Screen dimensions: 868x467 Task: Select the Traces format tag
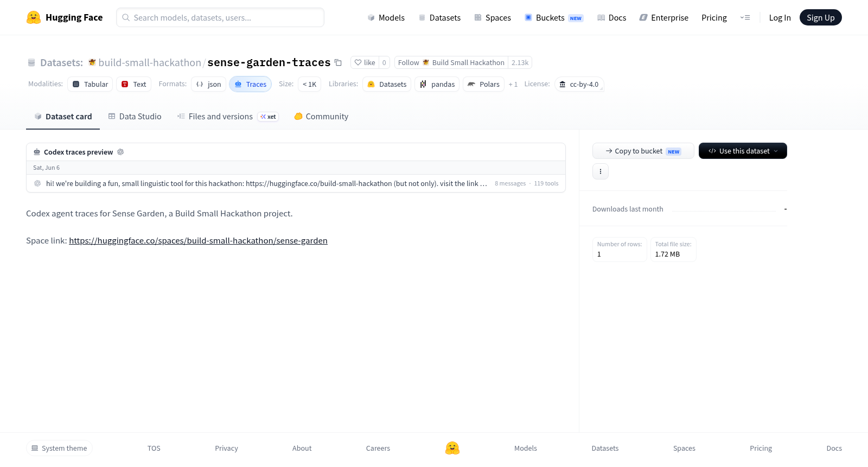(250, 84)
